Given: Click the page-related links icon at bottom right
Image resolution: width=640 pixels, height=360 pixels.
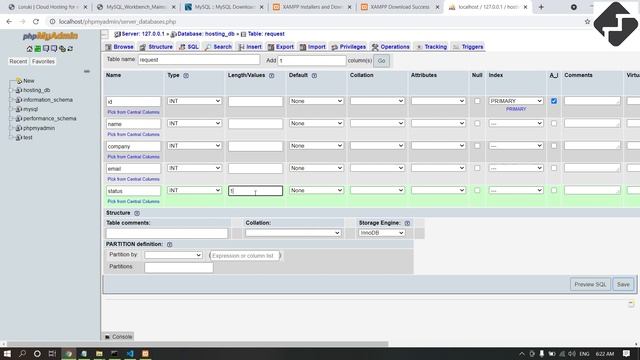Looking at the screenshot, I should (631, 304).
